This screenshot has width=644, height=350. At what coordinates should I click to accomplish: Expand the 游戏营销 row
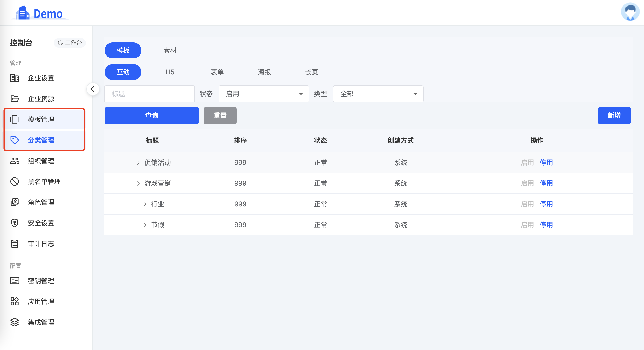pos(138,184)
